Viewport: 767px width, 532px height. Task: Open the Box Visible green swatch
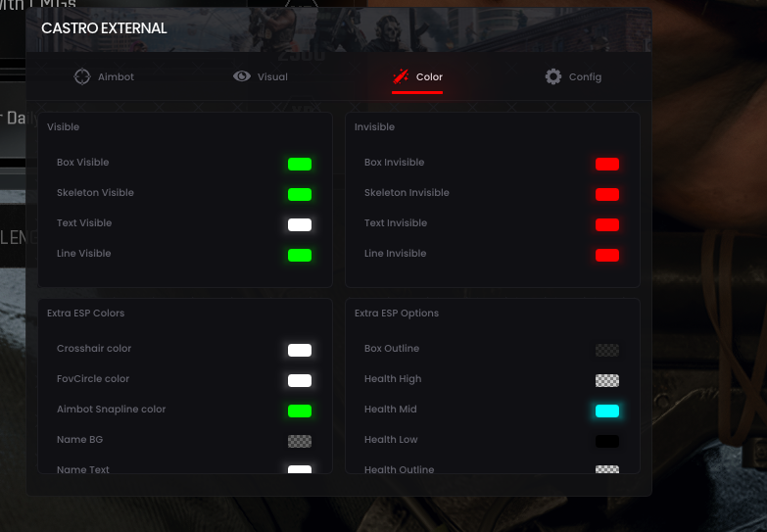tap(300, 164)
